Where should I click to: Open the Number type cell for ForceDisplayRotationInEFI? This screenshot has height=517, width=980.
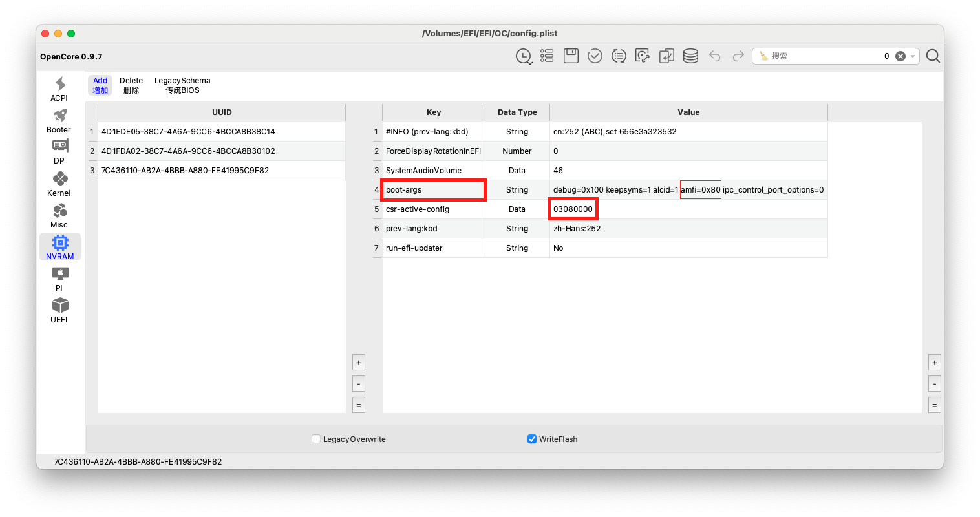tap(517, 151)
